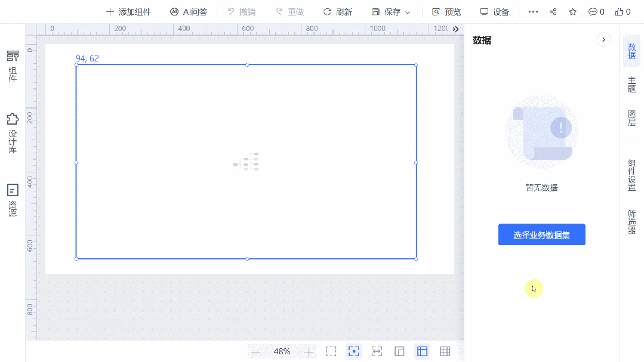Collapse the 数据 panel with the arrow

coord(603,39)
